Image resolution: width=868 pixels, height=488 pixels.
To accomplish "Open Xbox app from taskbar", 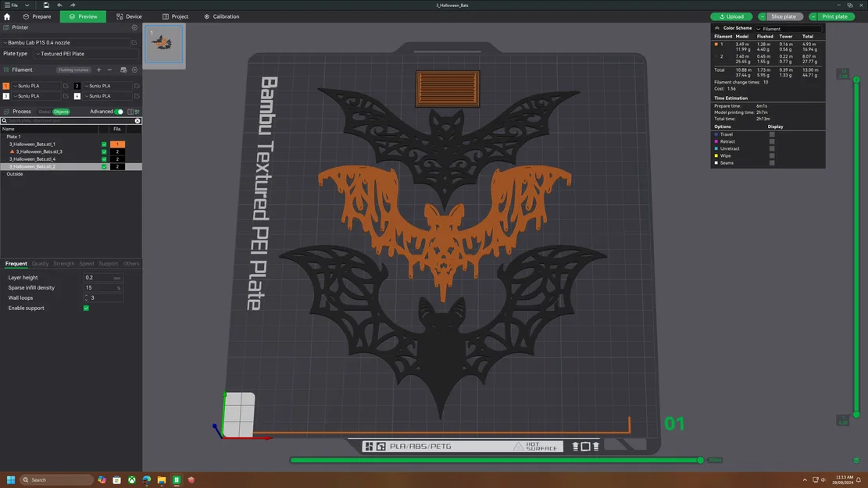I will 132,479.
